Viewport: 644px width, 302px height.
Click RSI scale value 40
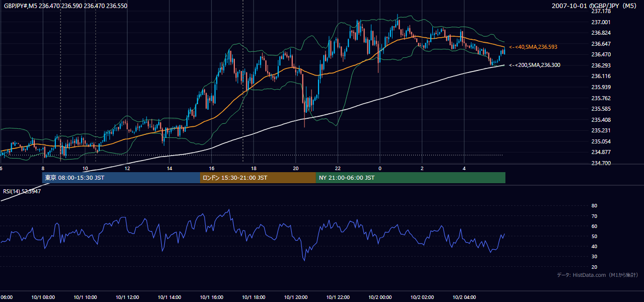click(x=594, y=246)
